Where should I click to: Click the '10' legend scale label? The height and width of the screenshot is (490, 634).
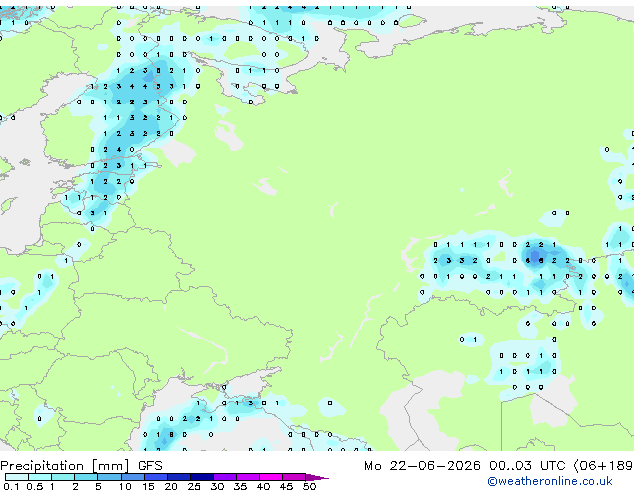[125, 486]
